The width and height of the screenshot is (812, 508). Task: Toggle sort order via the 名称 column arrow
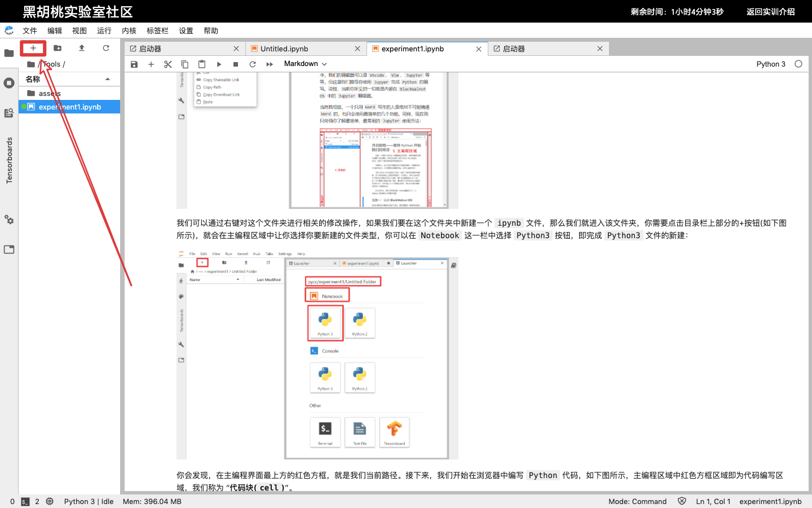click(x=108, y=79)
